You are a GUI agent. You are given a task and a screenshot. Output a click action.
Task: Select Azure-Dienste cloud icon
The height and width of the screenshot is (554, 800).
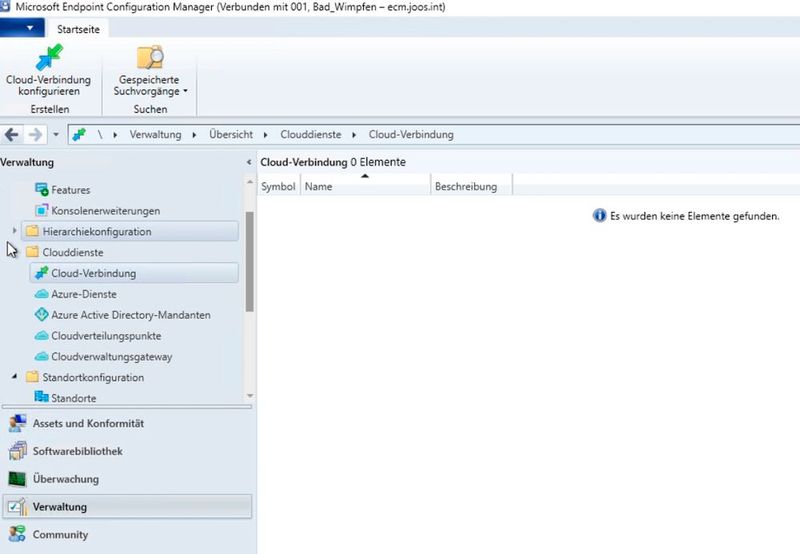pyautogui.click(x=41, y=294)
